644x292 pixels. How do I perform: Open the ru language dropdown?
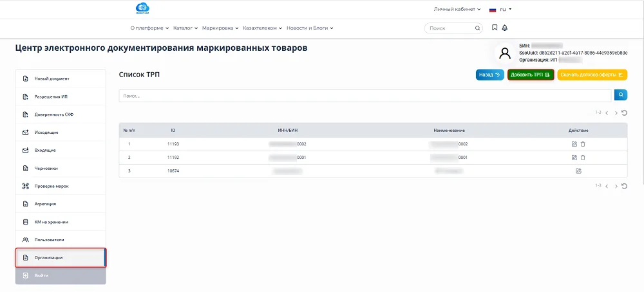pos(505,9)
